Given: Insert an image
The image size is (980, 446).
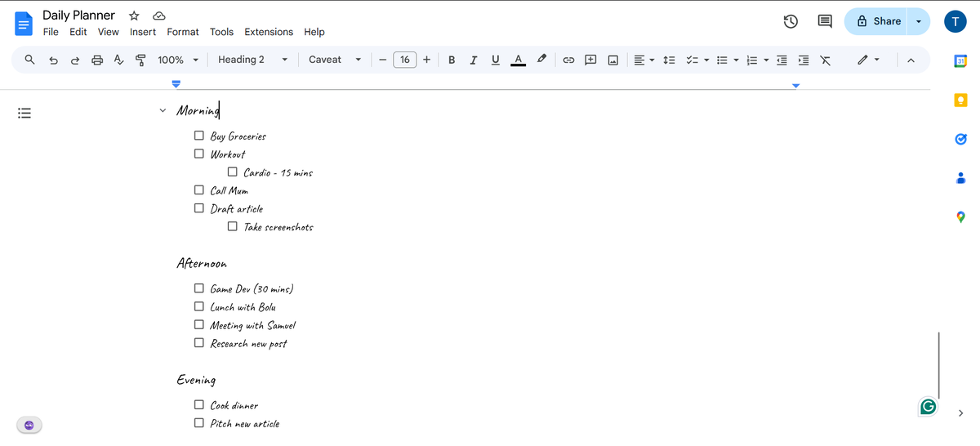Looking at the screenshot, I should pyautogui.click(x=612, y=60).
